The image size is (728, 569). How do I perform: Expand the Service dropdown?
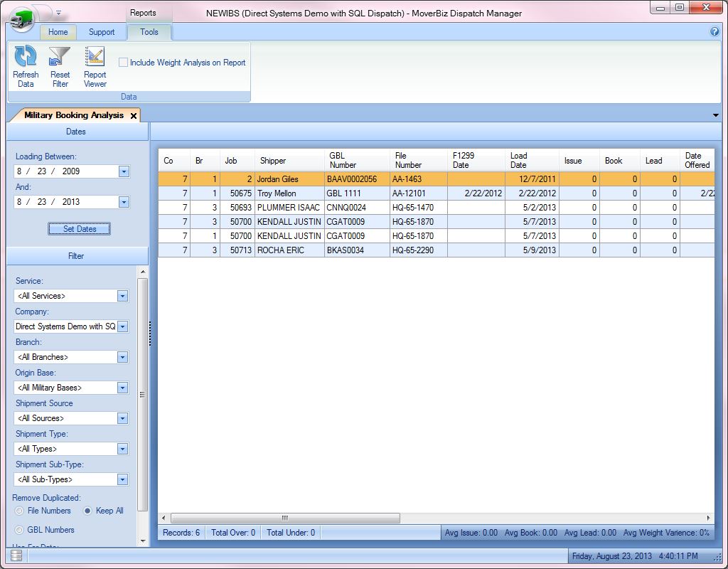[122, 296]
